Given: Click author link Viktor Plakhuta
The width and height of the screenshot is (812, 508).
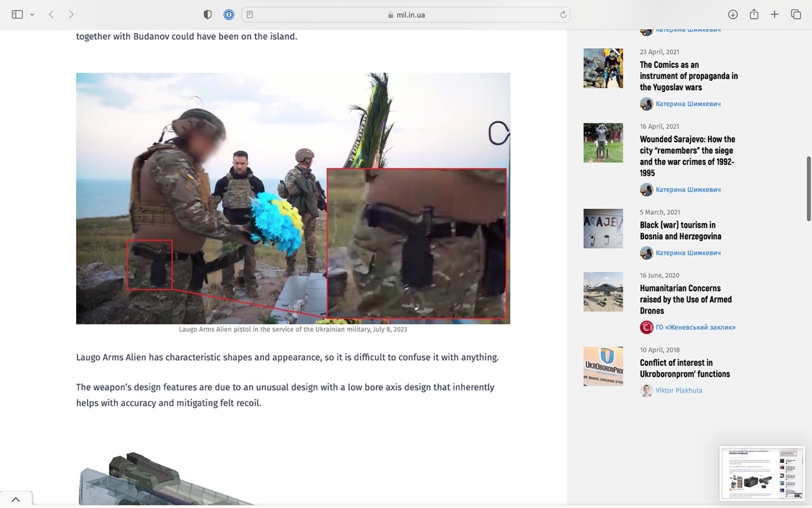Looking at the screenshot, I should [x=678, y=391].
